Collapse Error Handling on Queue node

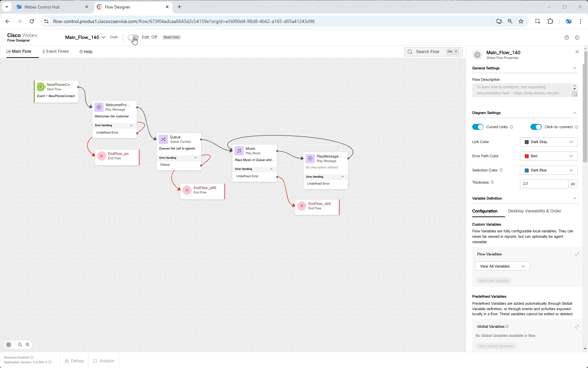(x=195, y=158)
